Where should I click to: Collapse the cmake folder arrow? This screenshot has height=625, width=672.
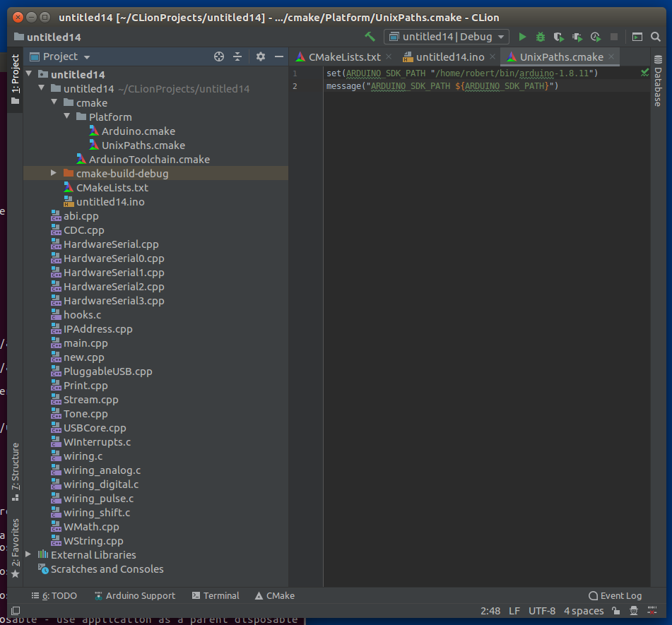(54, 102)
